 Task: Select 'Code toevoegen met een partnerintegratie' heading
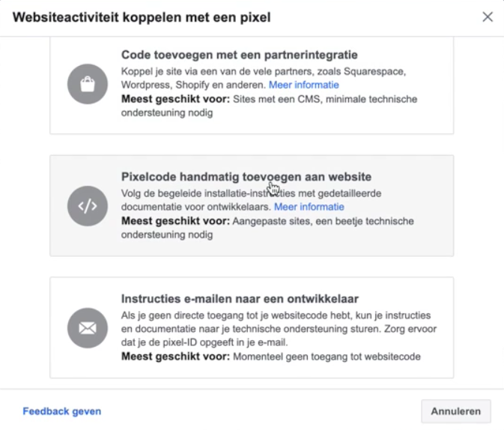239,55
